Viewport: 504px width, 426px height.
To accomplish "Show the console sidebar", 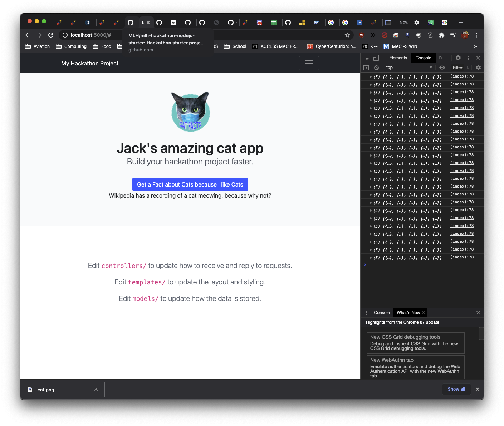I will 366,68.
